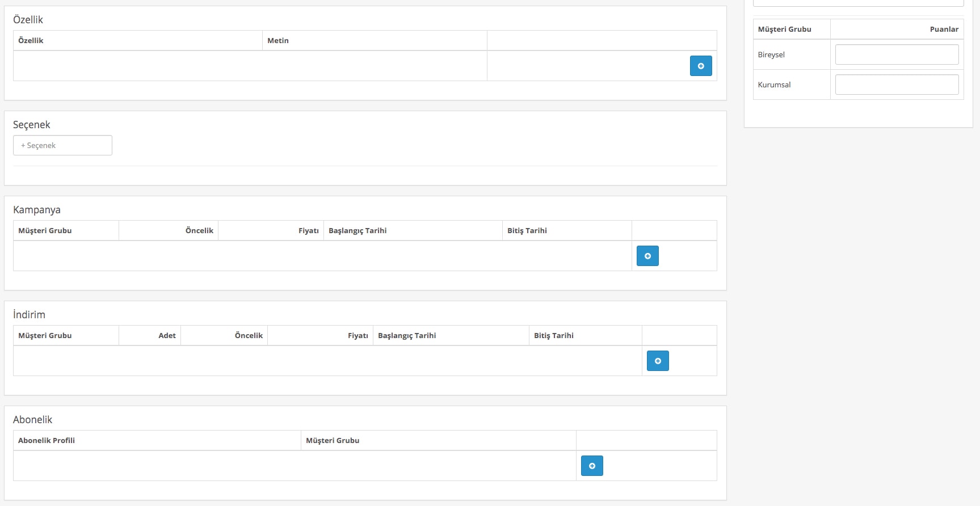The image size is (980, 506).
Task: Add a new Özellik row with plus button
Action: point(701,66)
